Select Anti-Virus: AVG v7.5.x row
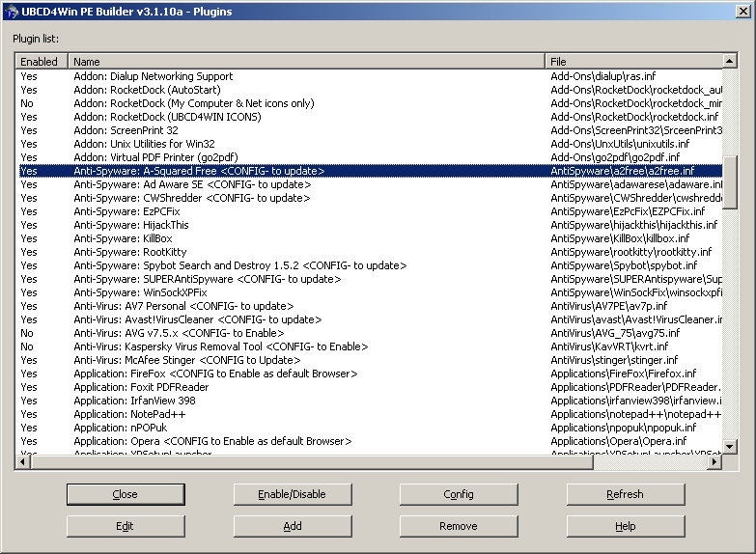This screenshot has width=756, height=554. 371,333
